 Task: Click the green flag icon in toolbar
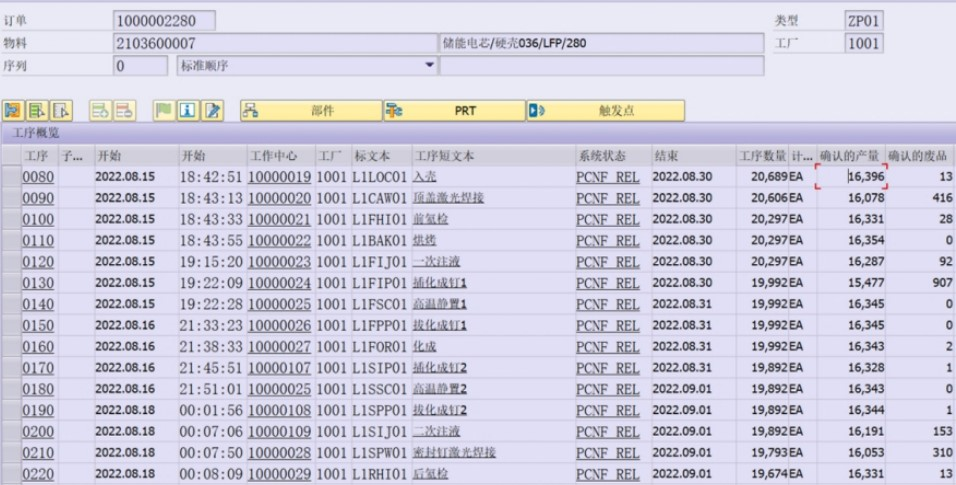pyautogui.click(x=163, y=111)
